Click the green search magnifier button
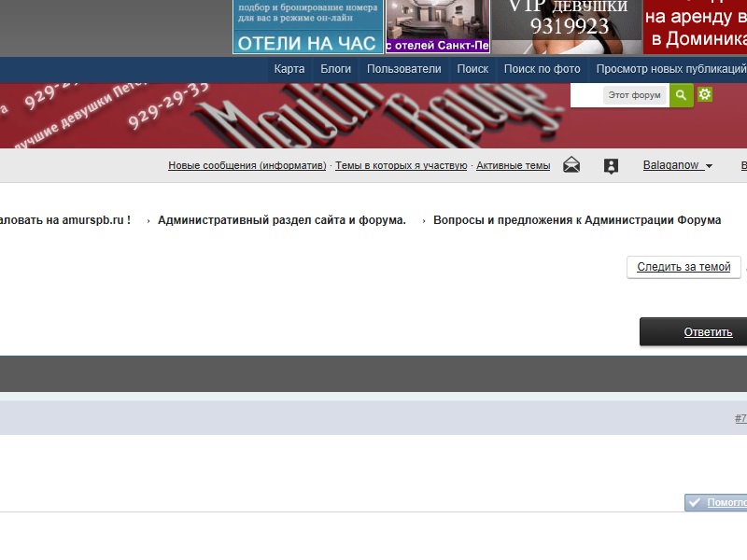The image size is (747, 560). (x=681, y=95)
